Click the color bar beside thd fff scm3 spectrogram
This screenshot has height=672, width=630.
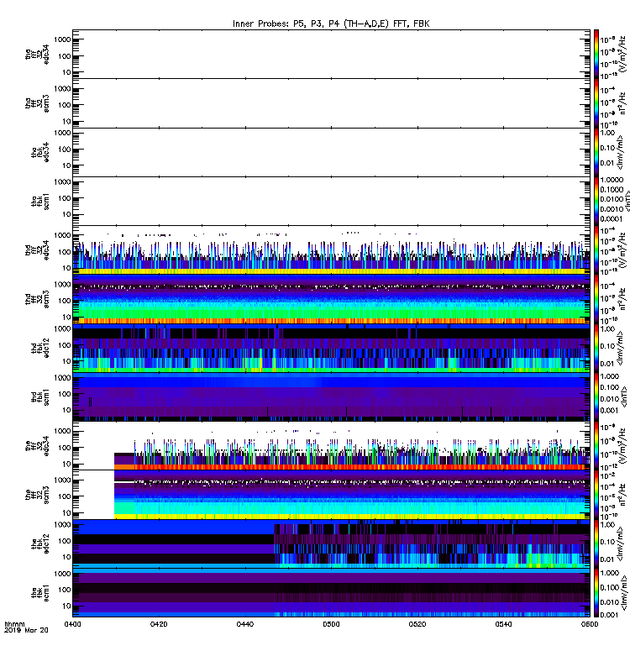point(596,299)
